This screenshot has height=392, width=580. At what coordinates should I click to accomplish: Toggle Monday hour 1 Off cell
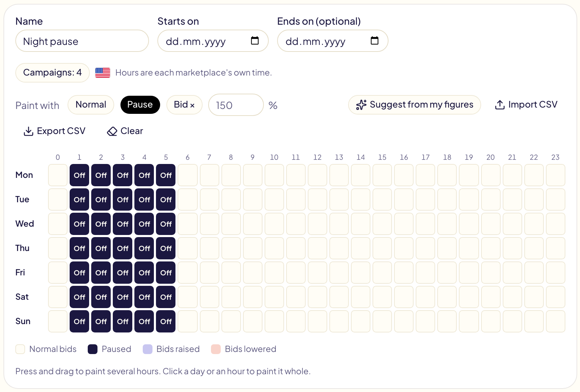point(79,175)
